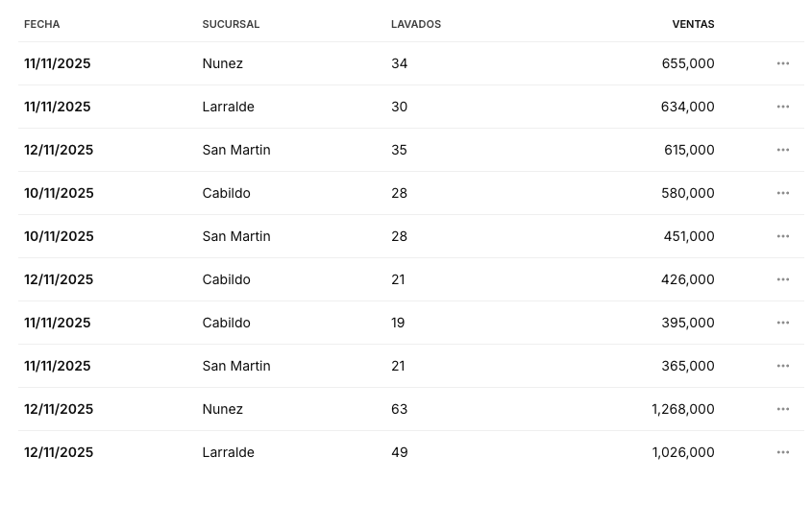Screen dimensions: 812x505
Task: Click the 63 lavados cell
Action: tap(399, 409)
